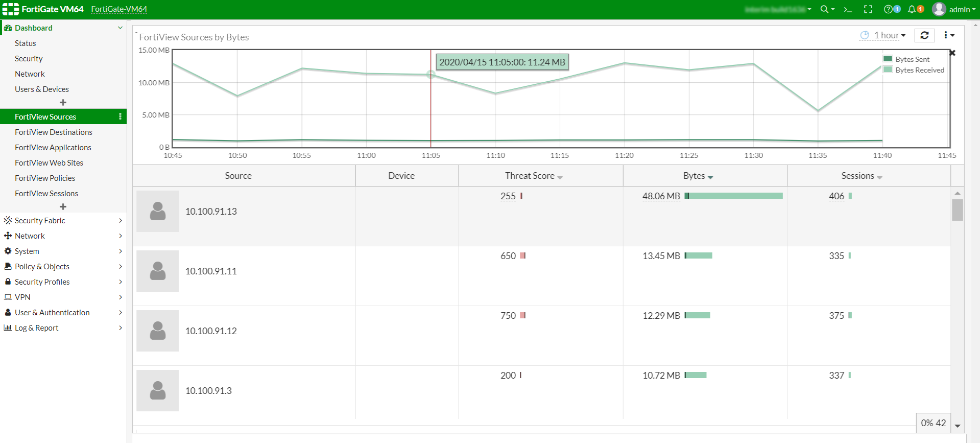Click the FortiView Sources options dots

tap(120, 116)
